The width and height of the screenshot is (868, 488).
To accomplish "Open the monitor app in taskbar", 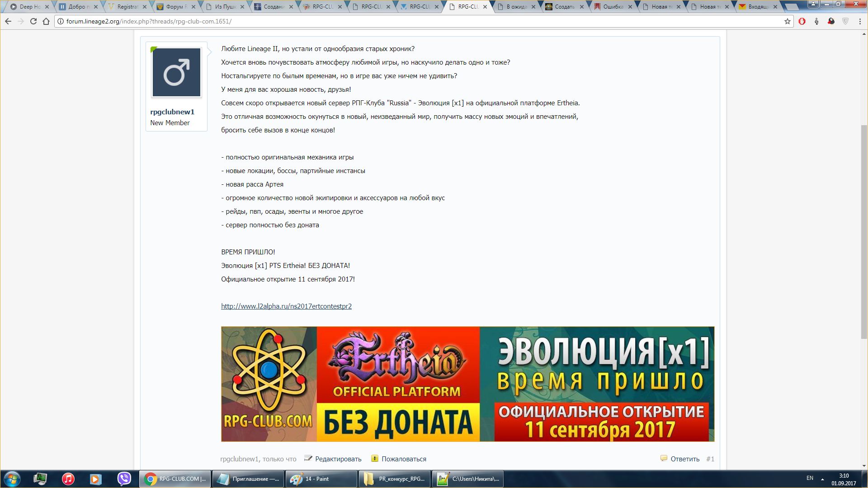I will click(x=40, y=479).
